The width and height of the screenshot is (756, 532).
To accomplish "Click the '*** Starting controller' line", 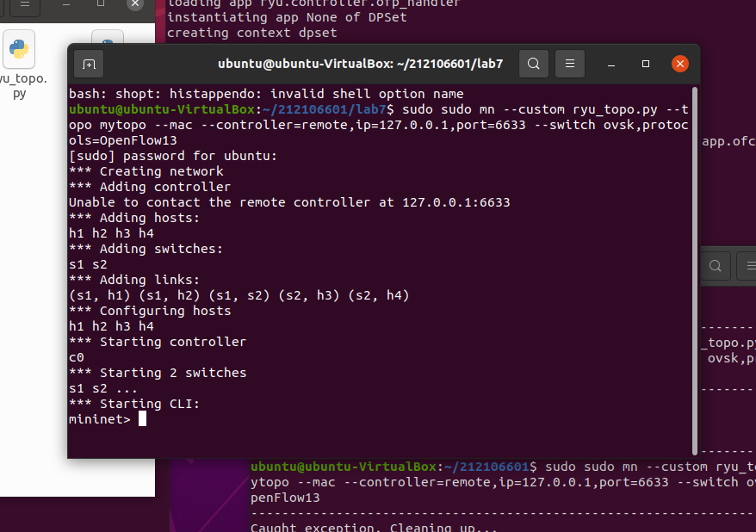I will coord(158,342).
